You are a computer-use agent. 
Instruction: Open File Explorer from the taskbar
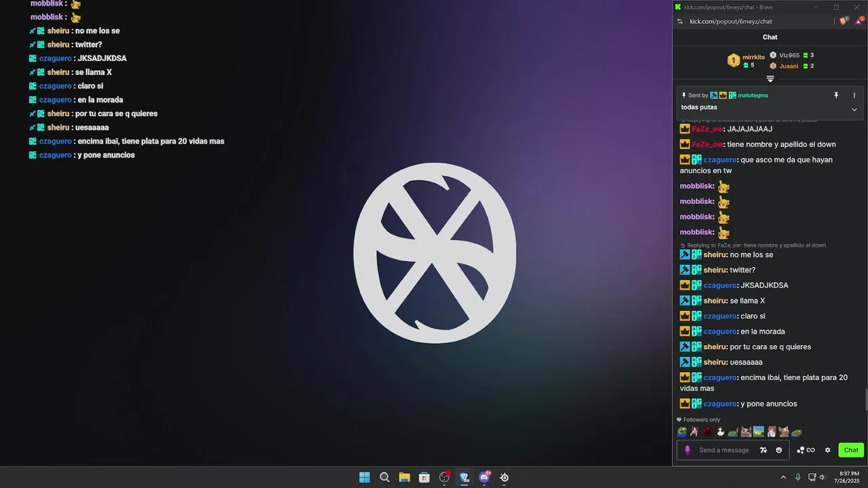pos(404,477)
